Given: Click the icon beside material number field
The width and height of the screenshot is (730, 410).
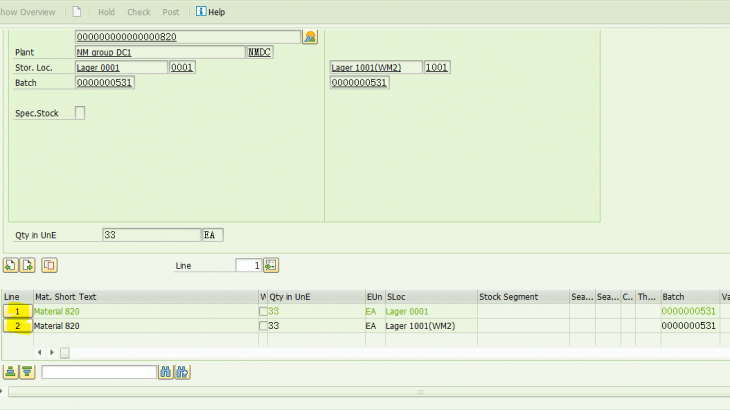Looking at the screenshot, I should pos(310,37).
